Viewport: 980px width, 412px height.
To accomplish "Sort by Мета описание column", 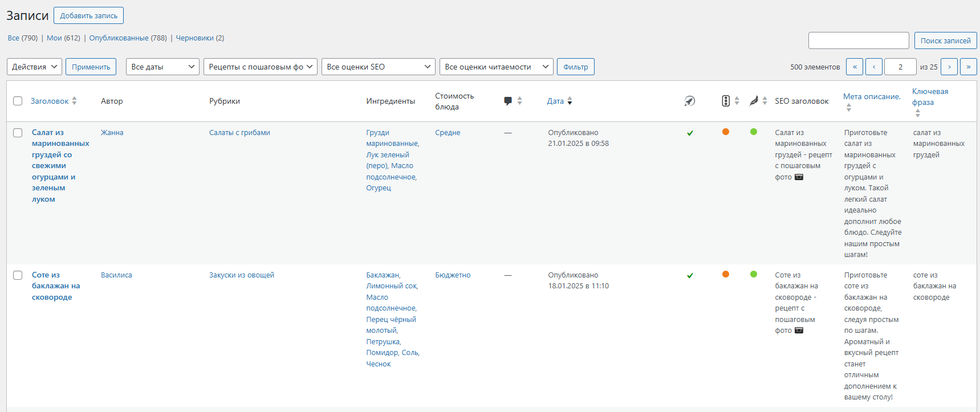I will point(872,96).
